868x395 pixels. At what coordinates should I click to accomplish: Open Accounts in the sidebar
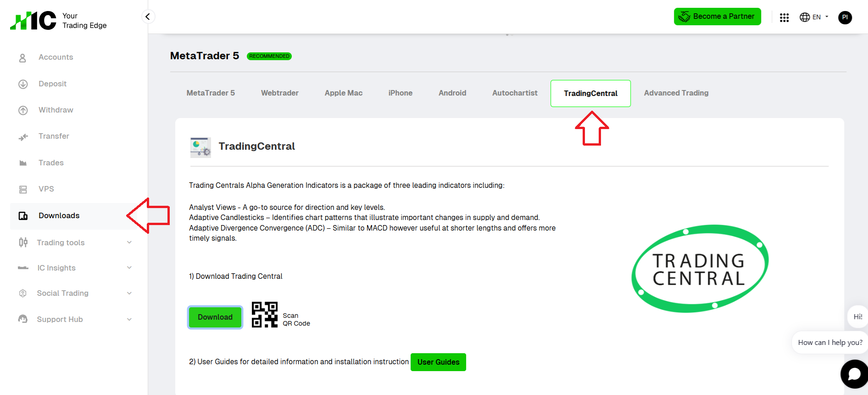pyautogui.click(x=56, y=57)
